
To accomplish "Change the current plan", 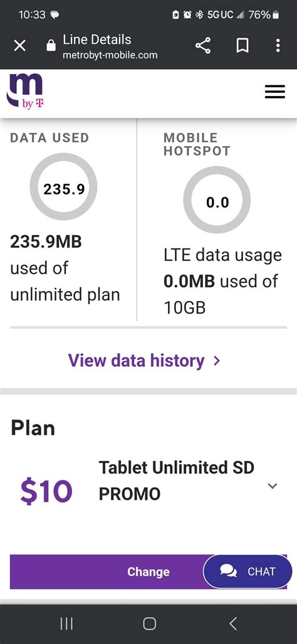I will [148, 572].
